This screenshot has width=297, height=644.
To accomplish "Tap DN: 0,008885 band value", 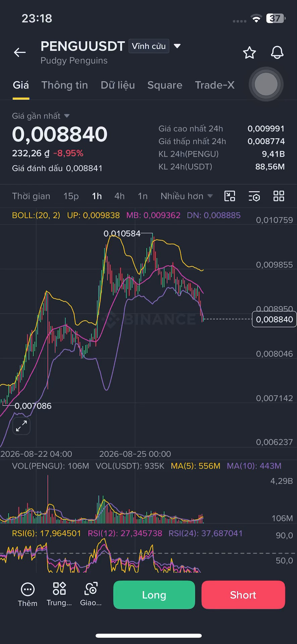I will tap(214, 215).
